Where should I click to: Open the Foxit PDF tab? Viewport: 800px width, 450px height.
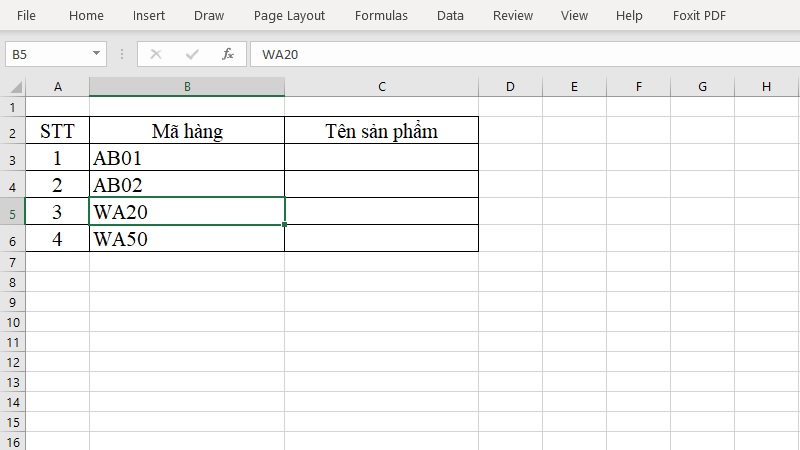(699, 16)
